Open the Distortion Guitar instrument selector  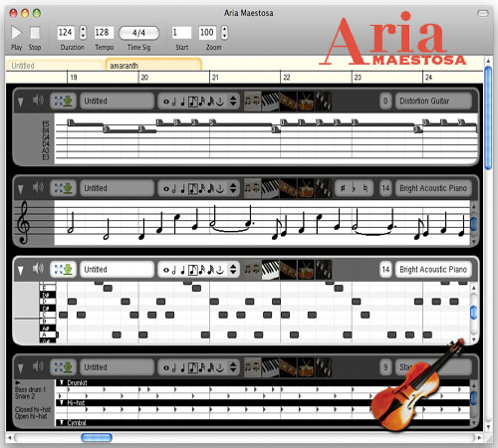click(x=433, y=101)
